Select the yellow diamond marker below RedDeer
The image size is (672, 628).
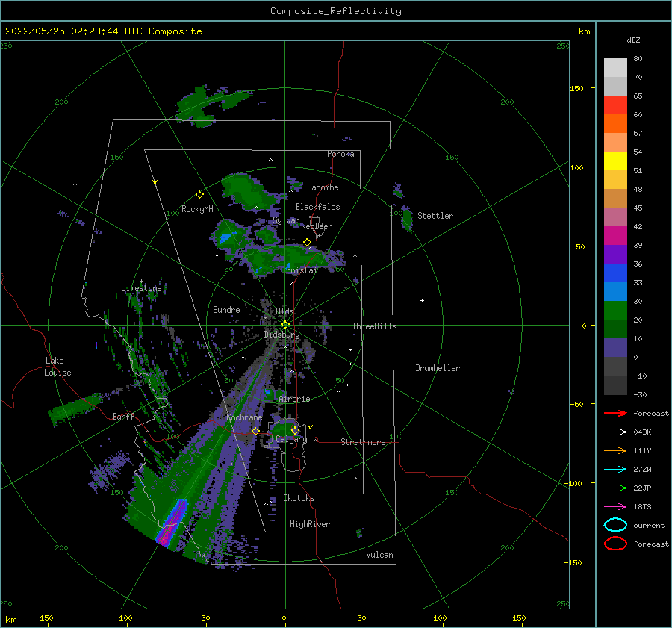coord(307,243)
